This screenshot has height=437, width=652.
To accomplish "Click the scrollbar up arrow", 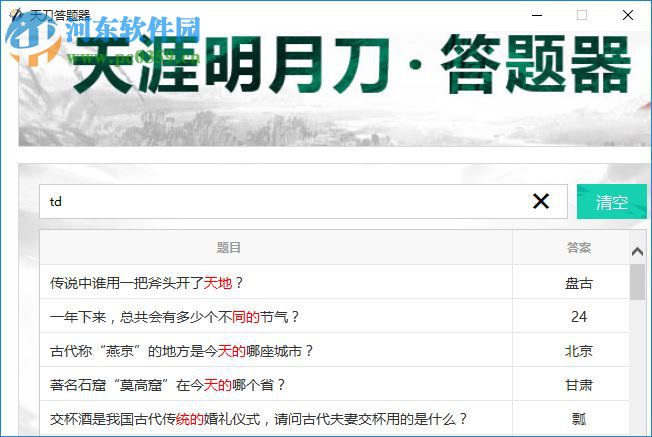I will 637,251.
